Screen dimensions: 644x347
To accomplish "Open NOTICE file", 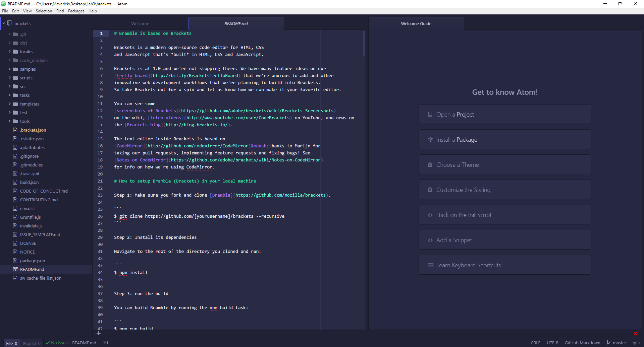I will 27,252.
